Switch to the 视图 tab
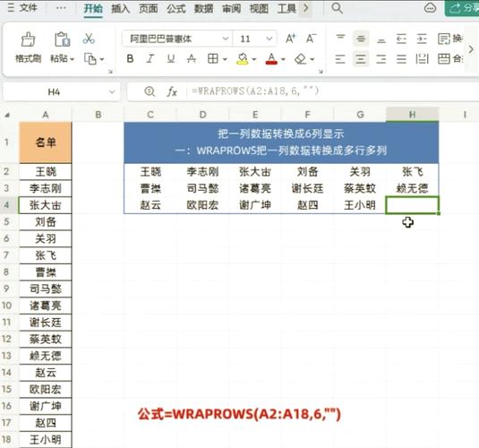 [x=259, y=9]
